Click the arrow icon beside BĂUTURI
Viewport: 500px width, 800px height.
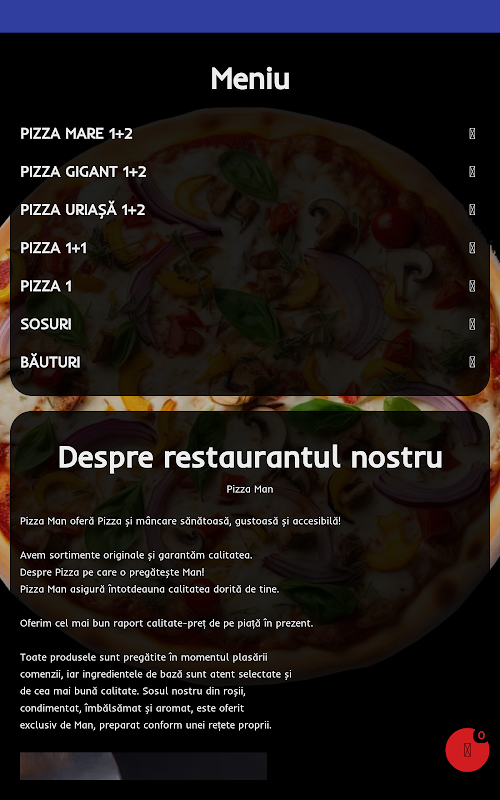pos(472,362)
